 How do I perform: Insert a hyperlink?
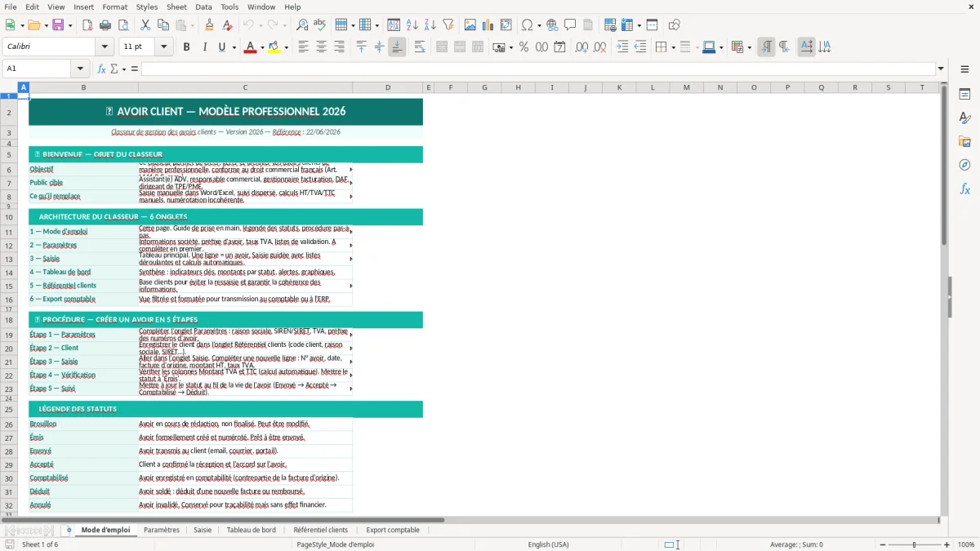pyautogui.click(x=552, y=25)
